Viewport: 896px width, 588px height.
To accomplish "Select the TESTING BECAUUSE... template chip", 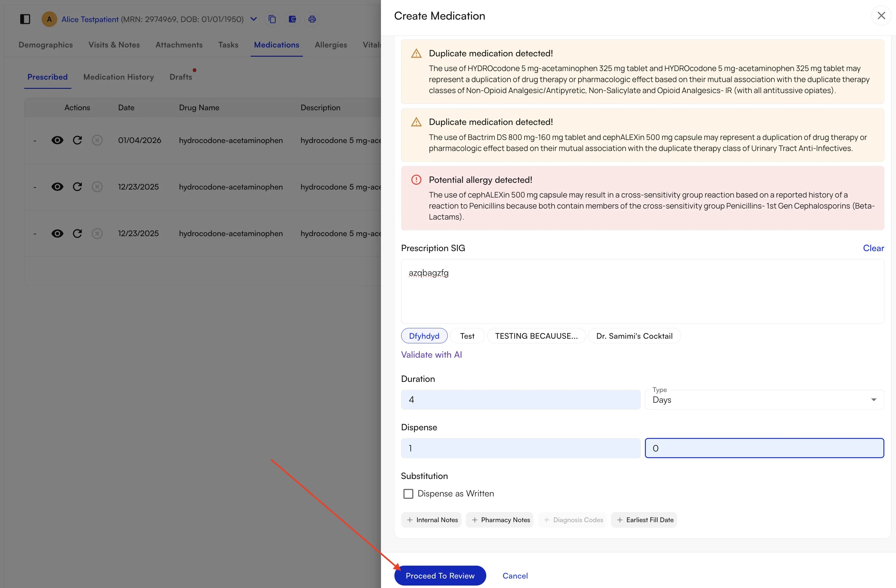I will [x=536, y=336].
